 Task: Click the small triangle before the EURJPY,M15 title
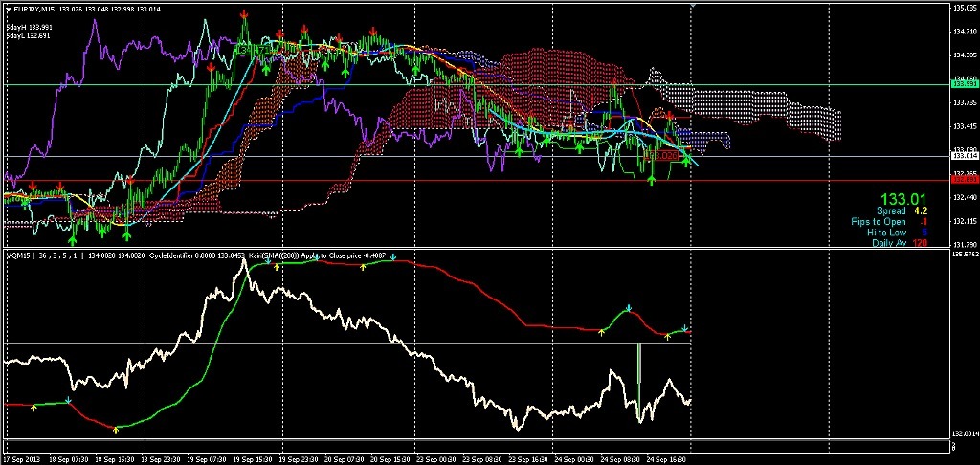tap(8, 8)
